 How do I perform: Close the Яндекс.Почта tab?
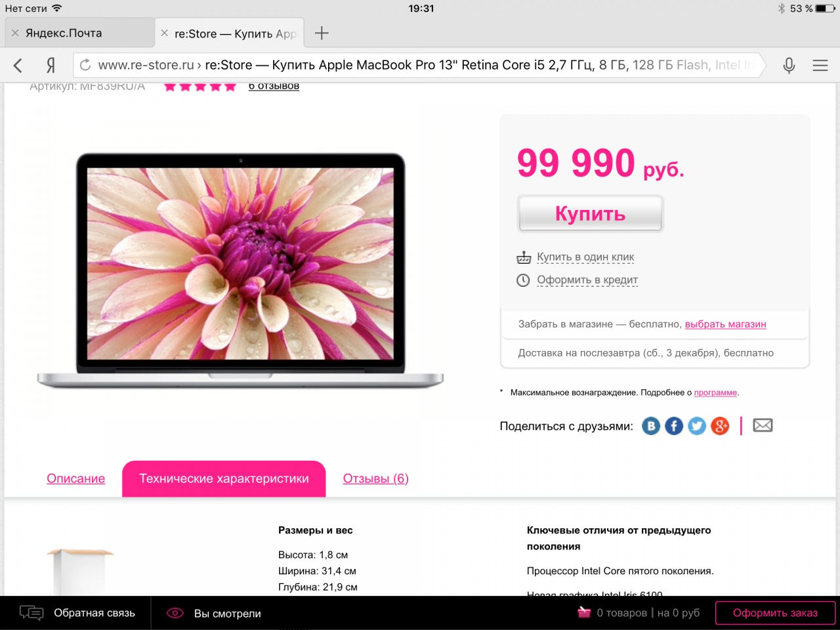pyautogui.click(x=15, y=33)
